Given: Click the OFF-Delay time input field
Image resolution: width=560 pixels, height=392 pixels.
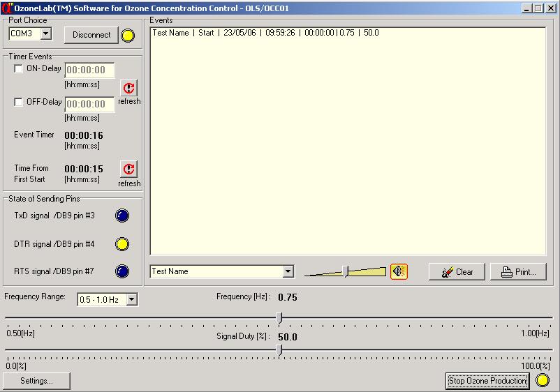Looking at the screenshot, I should click(x=89, y=104).
